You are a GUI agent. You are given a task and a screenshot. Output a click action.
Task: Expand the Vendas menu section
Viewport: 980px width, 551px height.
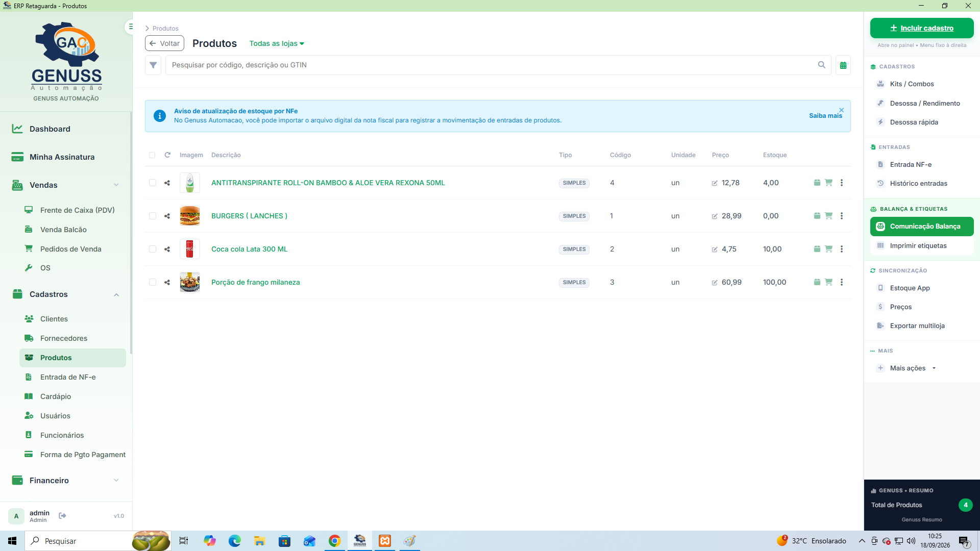tap(66, 185)
